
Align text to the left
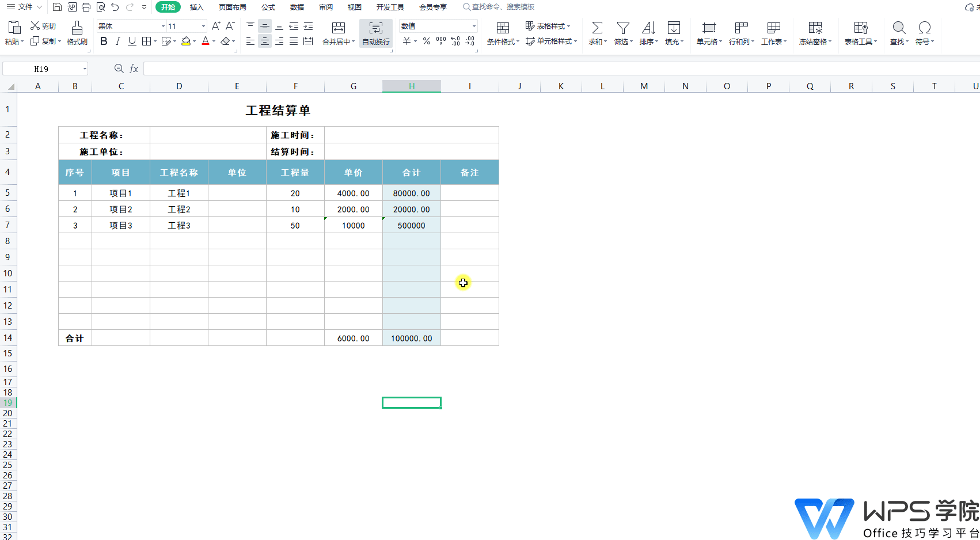coord(250,41)
